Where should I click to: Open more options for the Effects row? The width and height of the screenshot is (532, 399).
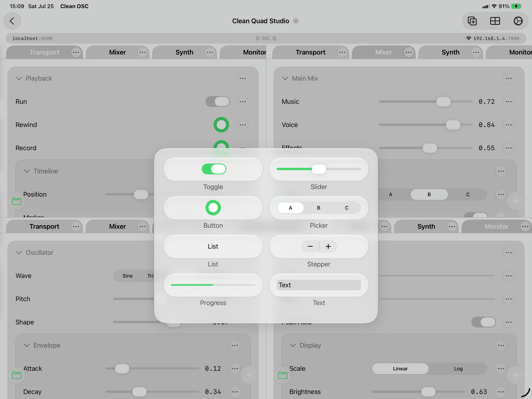click(x=508, y=148)
